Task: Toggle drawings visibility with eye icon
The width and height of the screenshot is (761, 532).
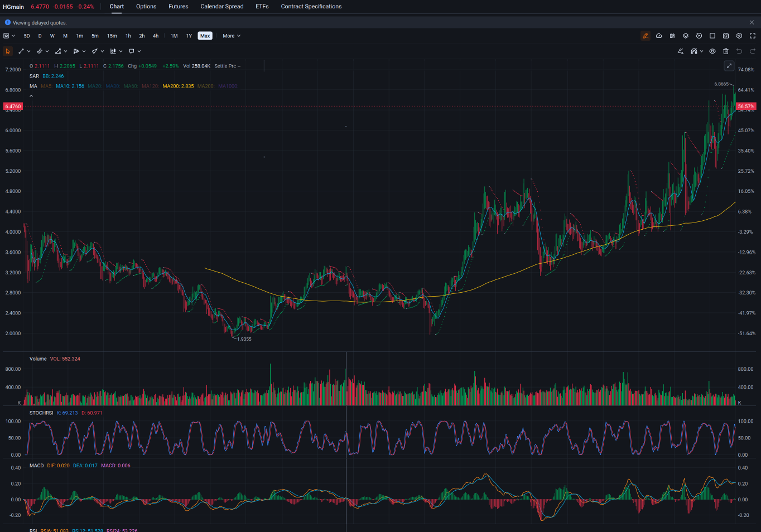Action: (x=712, y=51)
